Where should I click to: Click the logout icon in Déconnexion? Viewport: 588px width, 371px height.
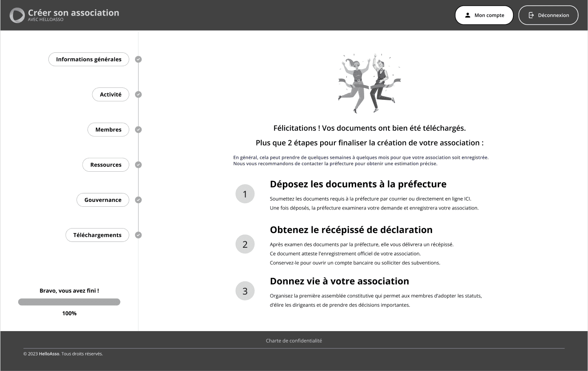pos(531,15)
